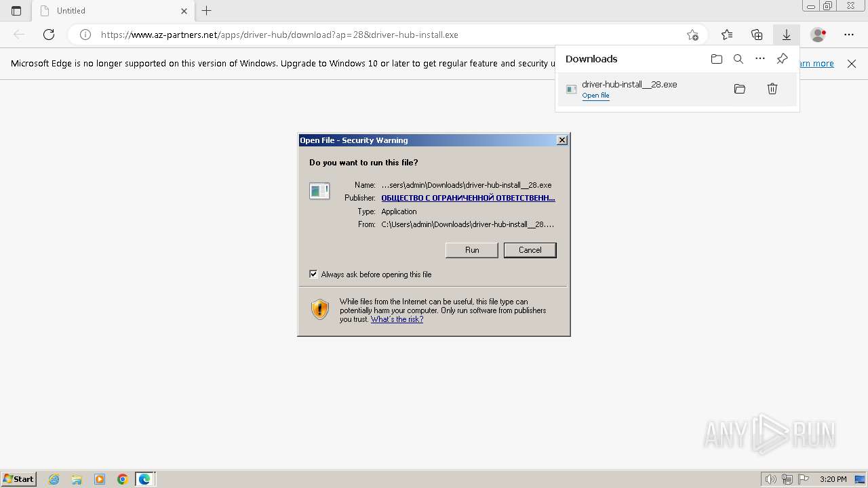
Task: Launch Google Chrome from taskbar
Action: coord(123,479)
